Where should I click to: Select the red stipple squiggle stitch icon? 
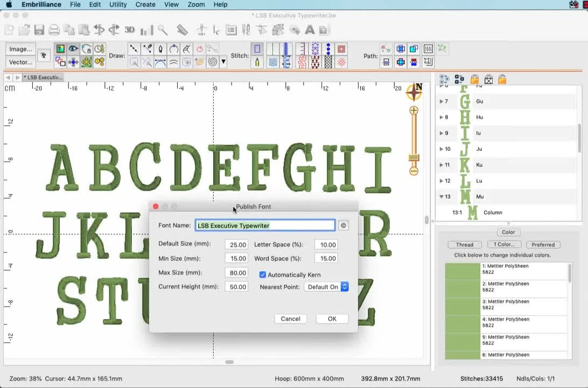pos(302,62)
